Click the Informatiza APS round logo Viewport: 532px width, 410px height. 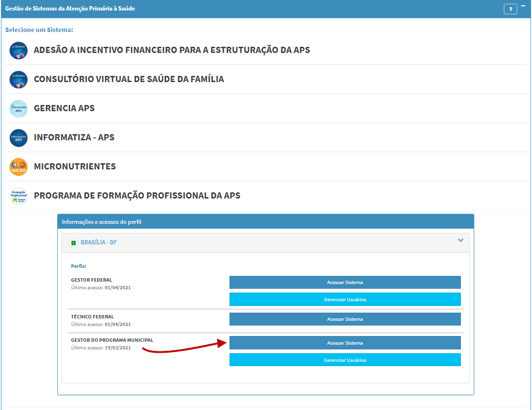(19, 138)
